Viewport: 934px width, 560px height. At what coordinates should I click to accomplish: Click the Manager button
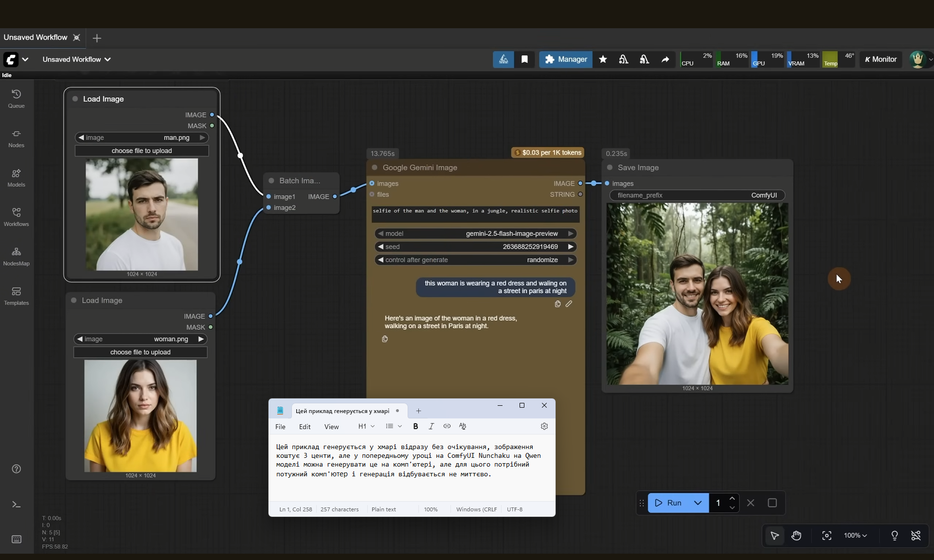coord(565,59)
